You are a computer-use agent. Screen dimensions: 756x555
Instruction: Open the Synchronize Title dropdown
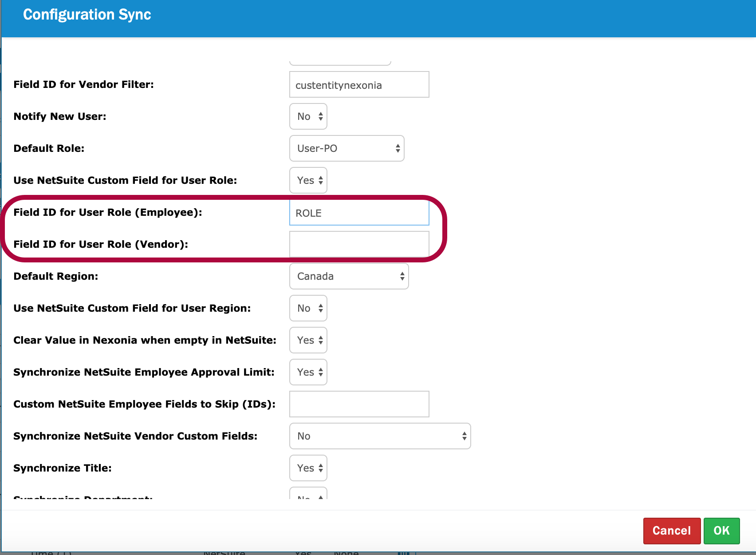click(308, 468)
